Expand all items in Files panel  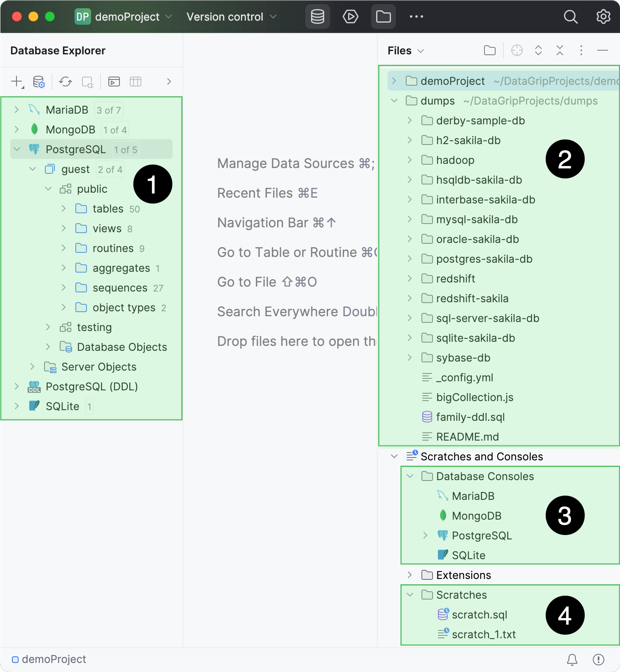coord(538,51)
